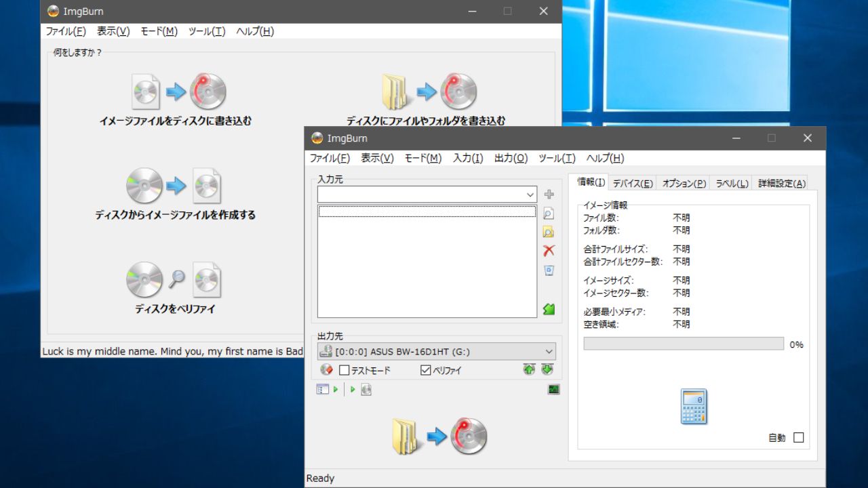Viewport: 868px width, 488px height.
Task: Click the ImgBurn title icon of front window
Action: pyautogui.click(x=317, y=138)
